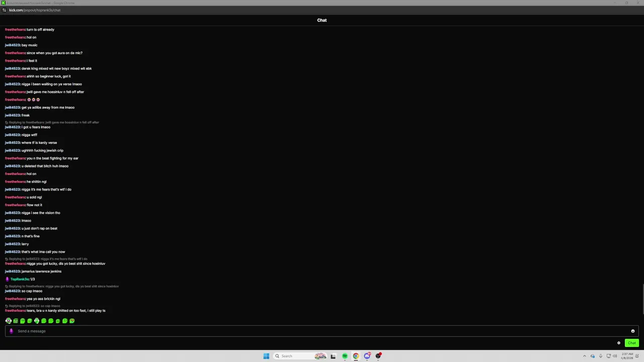
Task: Expand hidden system tray icons chevron
Action: pyautogui.click(x=585, y=356)
